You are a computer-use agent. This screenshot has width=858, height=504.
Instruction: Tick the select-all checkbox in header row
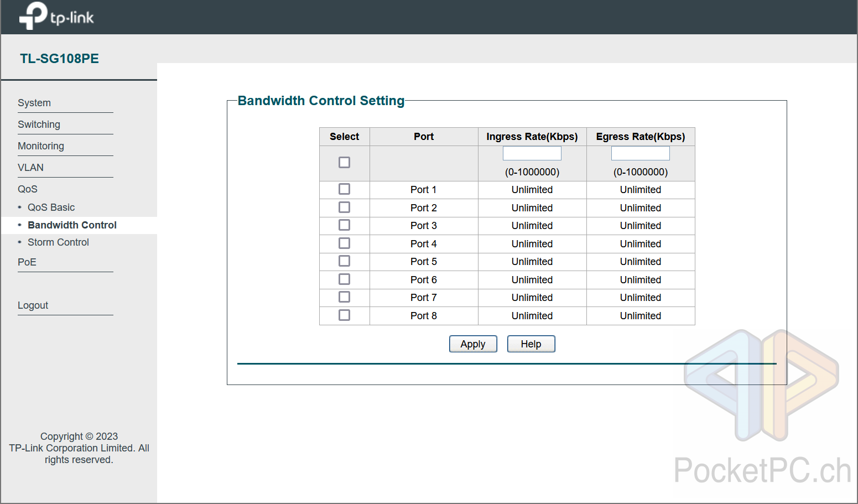tap(344, 162)
